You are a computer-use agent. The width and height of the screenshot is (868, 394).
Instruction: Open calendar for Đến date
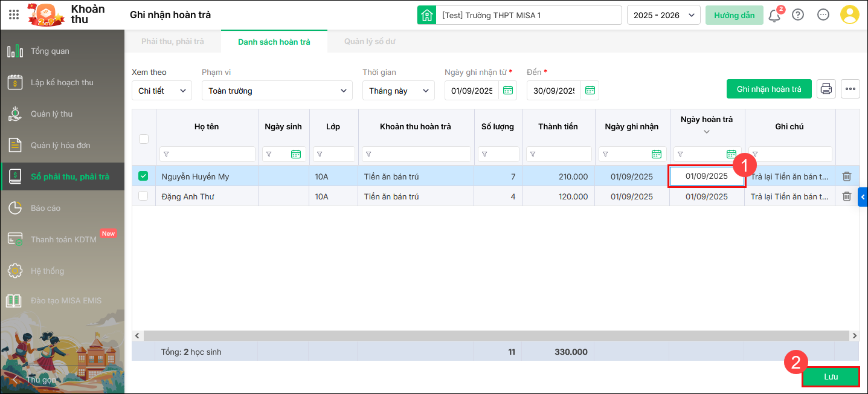pos(590,91)
